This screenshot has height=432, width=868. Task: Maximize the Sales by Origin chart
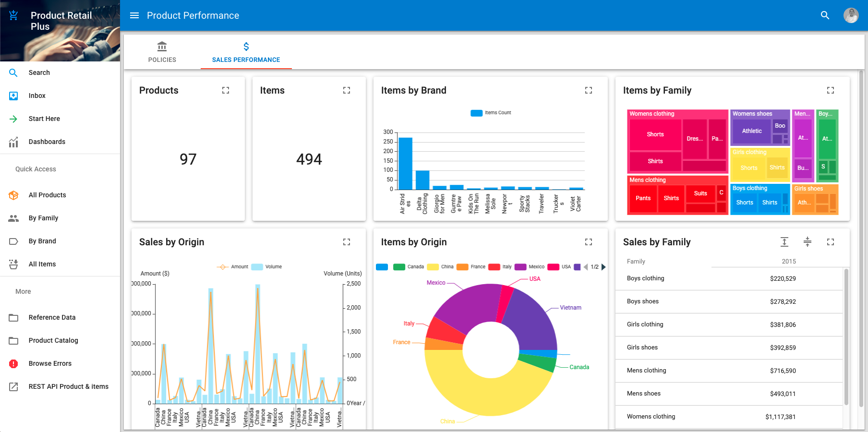(x=347, y=242)
